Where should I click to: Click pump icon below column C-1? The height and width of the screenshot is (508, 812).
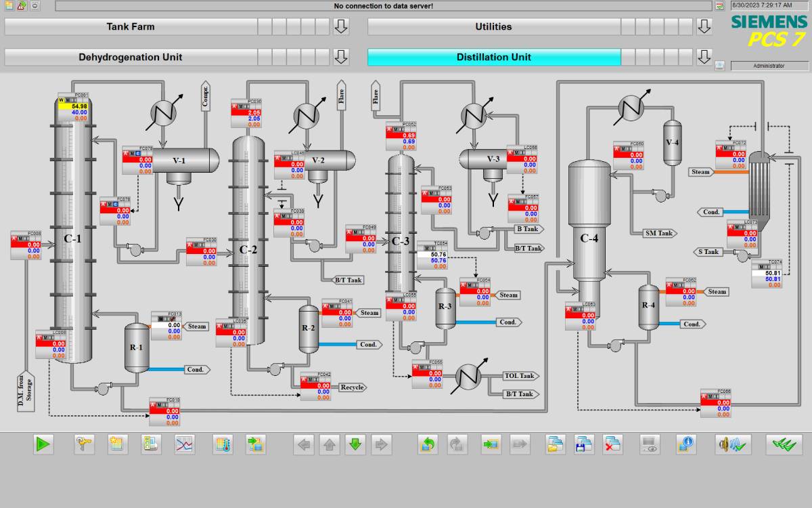pyautogui.click(x=104, y=388)
